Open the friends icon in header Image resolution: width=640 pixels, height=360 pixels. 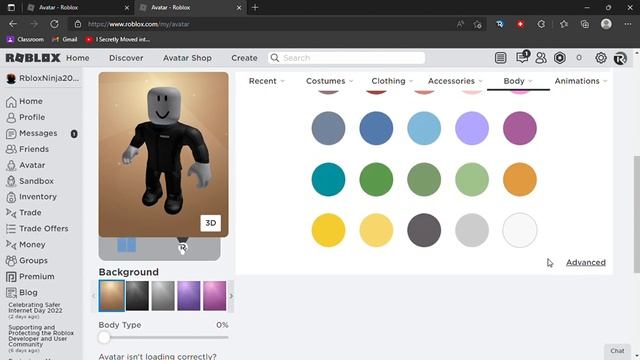[x=541, y=58]
